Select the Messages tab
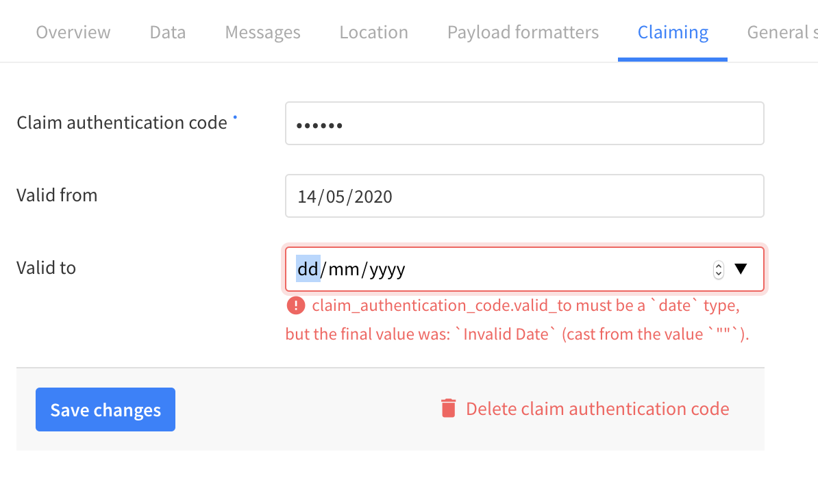Image resolution: width=818 pixels, height=504 pixels. click(x=262, y=32)
